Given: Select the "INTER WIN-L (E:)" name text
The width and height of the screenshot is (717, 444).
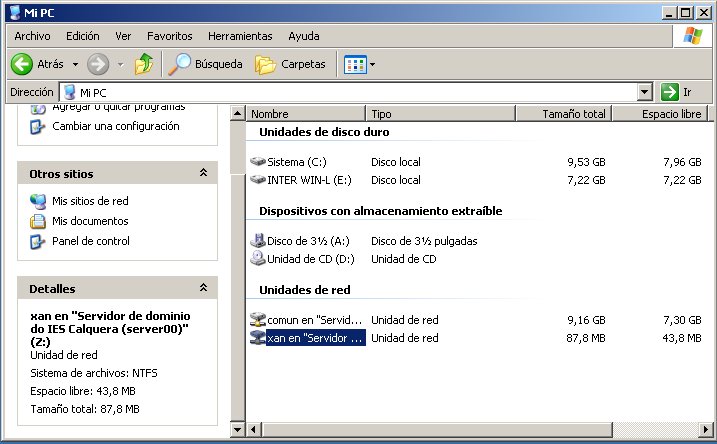Looking at the screenshot, I should click(x=309, y=180).
